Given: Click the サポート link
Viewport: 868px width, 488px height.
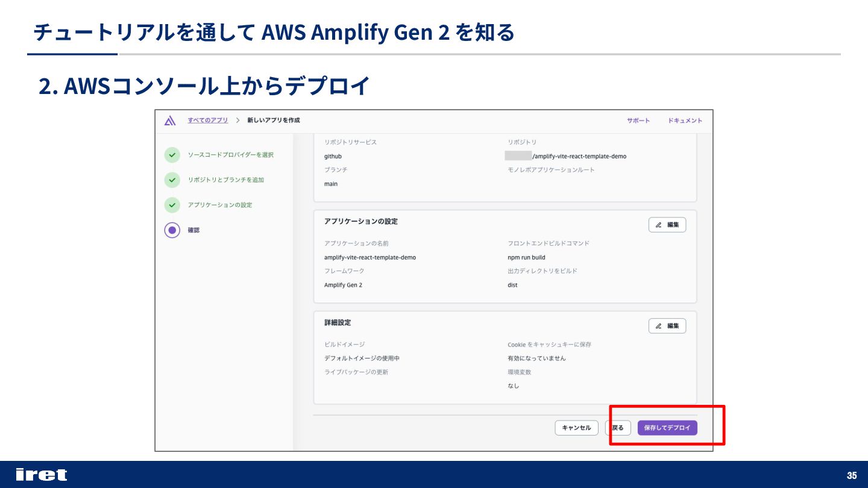Looking at the screenshot, I should point(638,120).
